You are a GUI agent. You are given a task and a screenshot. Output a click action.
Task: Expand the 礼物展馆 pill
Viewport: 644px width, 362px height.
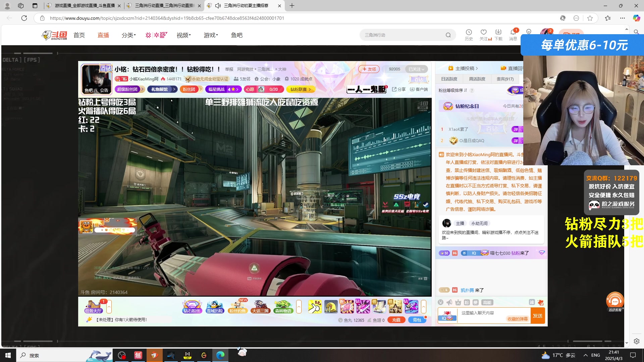coord(162,89)
